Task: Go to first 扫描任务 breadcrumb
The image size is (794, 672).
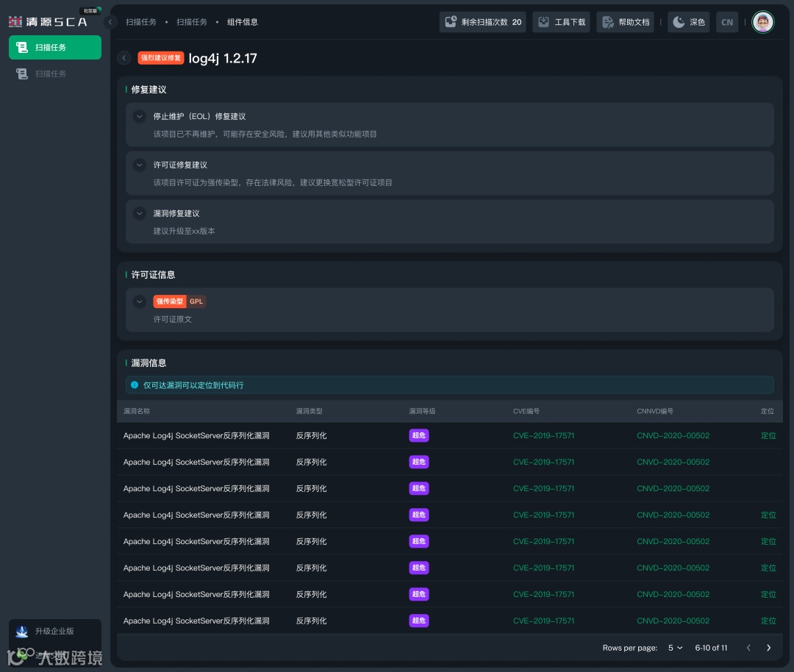Action: (x=140, y=22)
